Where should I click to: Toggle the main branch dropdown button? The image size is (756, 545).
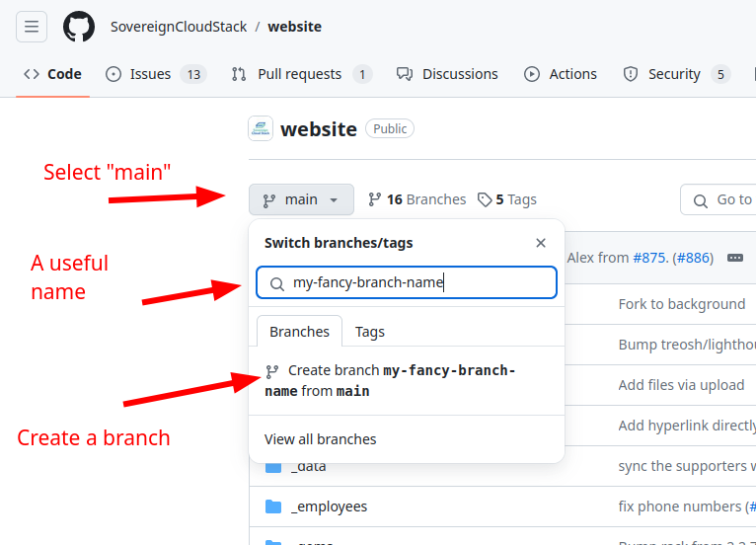[301, 199]
